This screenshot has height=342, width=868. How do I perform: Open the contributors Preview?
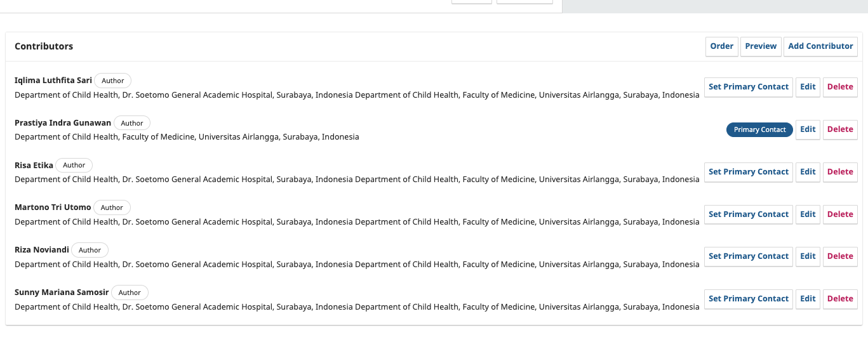(761, 46)
